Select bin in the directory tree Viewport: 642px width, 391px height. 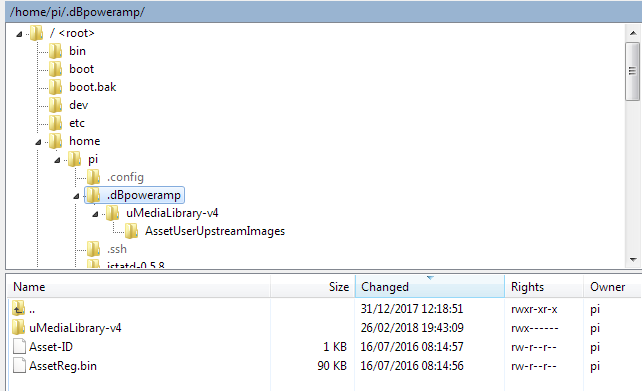[77, 51]
